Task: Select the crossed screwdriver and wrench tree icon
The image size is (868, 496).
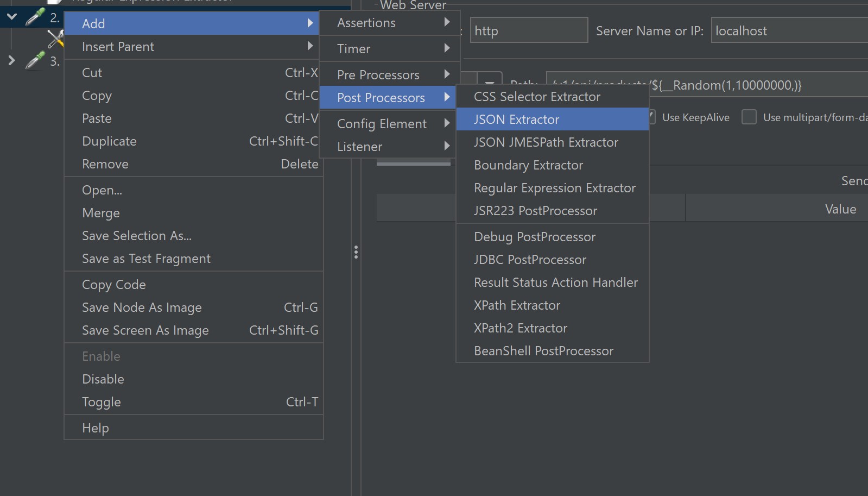Action: click(55, 39)
